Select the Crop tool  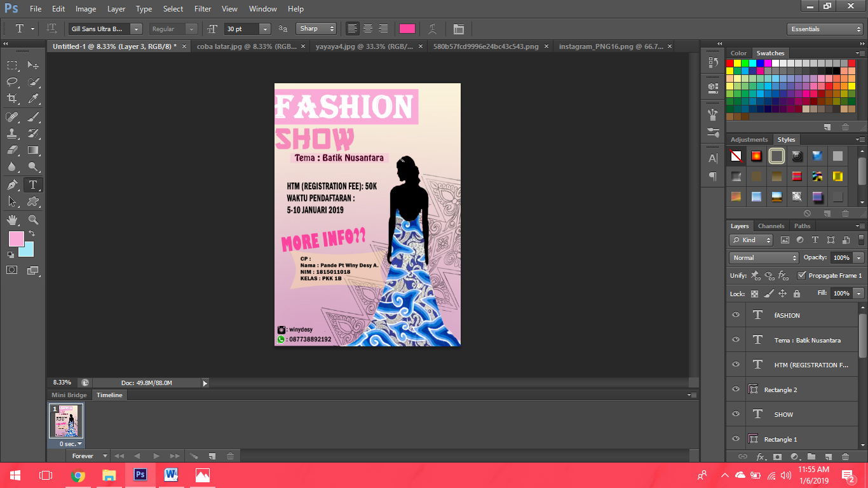point(12,98)
